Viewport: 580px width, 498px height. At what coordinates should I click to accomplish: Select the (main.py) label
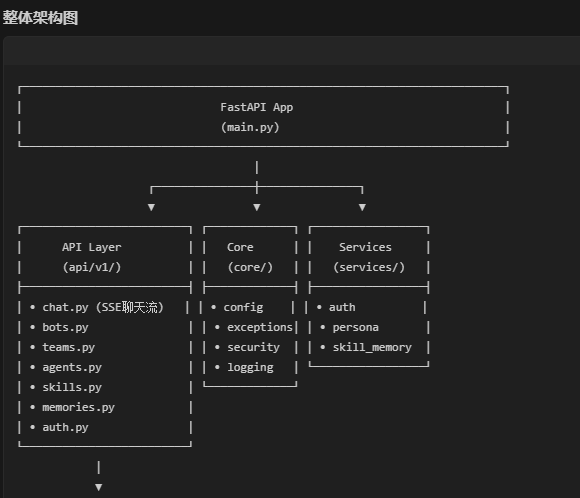(x=250, y=127)
